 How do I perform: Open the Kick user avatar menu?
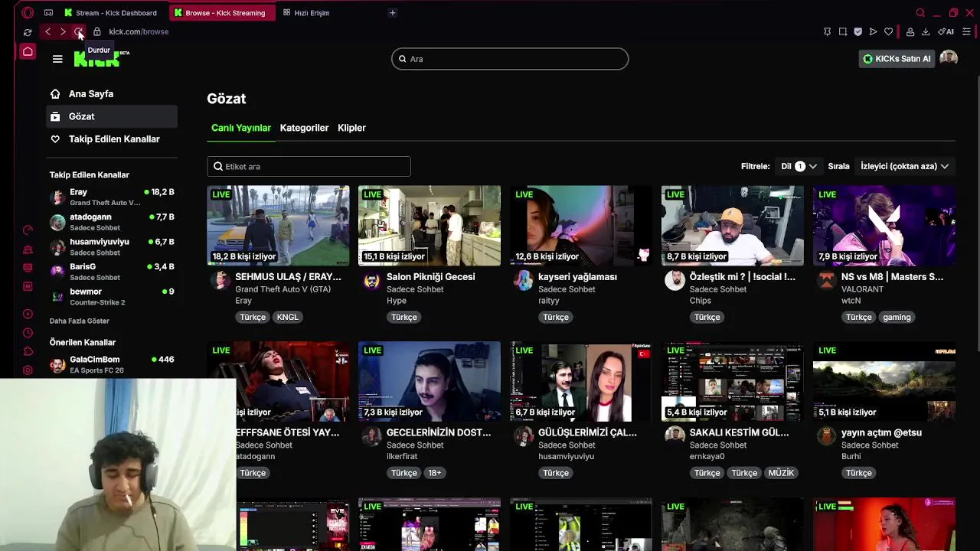pos(949,59)
